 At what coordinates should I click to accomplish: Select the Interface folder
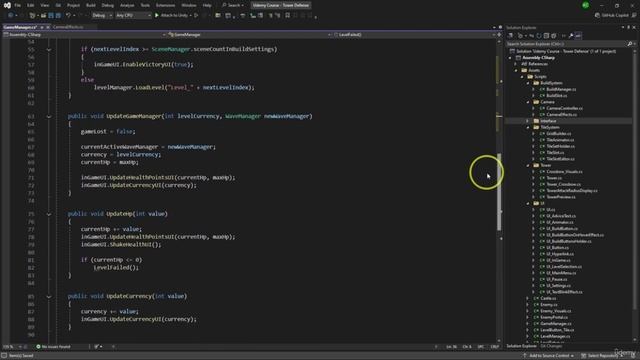coord(548,121)
